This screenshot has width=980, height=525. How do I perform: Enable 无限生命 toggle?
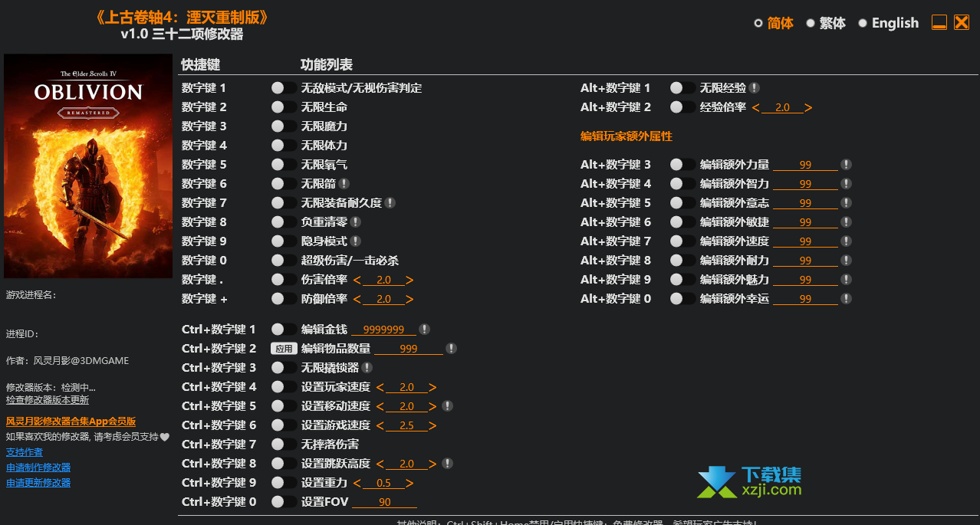click(x=284, y=107)
